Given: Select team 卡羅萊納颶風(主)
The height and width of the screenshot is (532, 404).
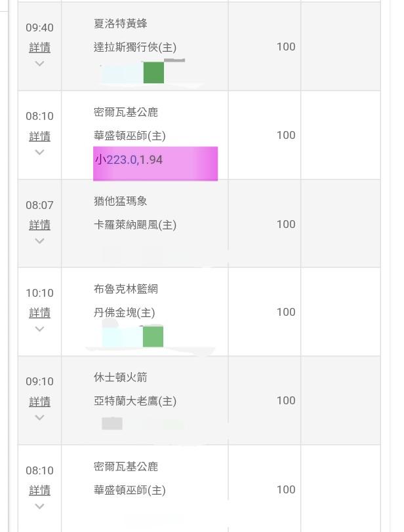Looking at the screenshot, I should pos(134,225).
